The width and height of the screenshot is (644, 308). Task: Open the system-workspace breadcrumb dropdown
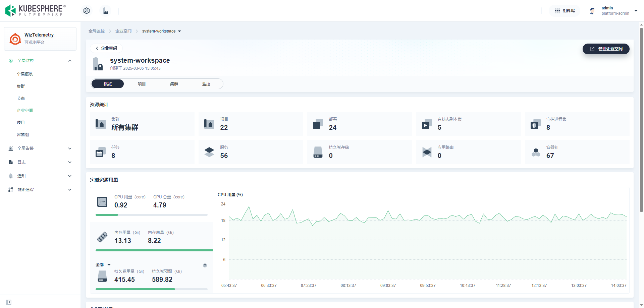[x=161, y=31]
